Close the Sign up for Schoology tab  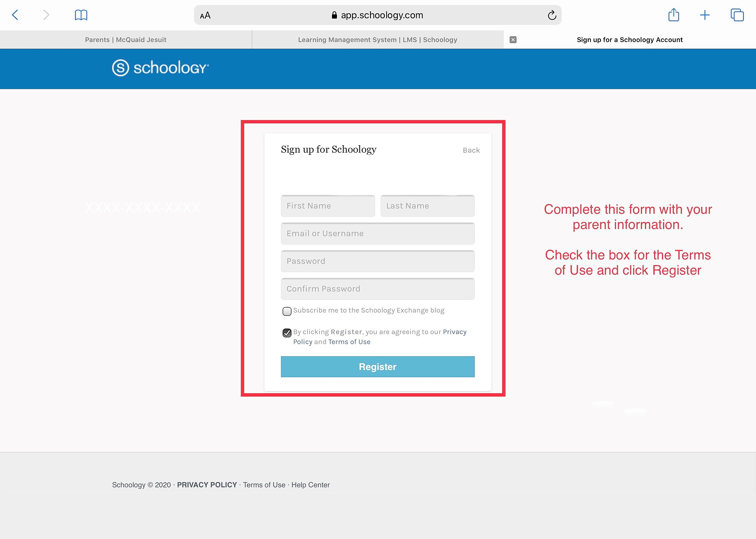click(513, 40)
